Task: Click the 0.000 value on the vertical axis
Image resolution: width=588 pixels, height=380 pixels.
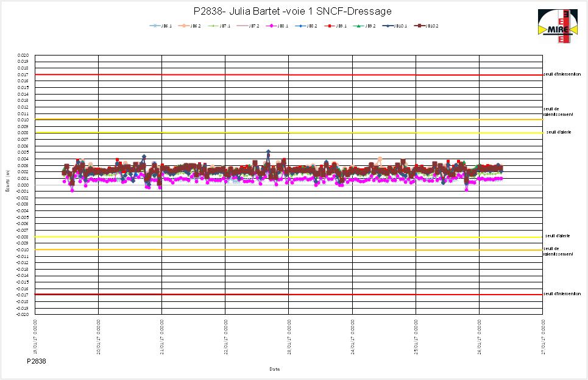Action: [23, 185]
